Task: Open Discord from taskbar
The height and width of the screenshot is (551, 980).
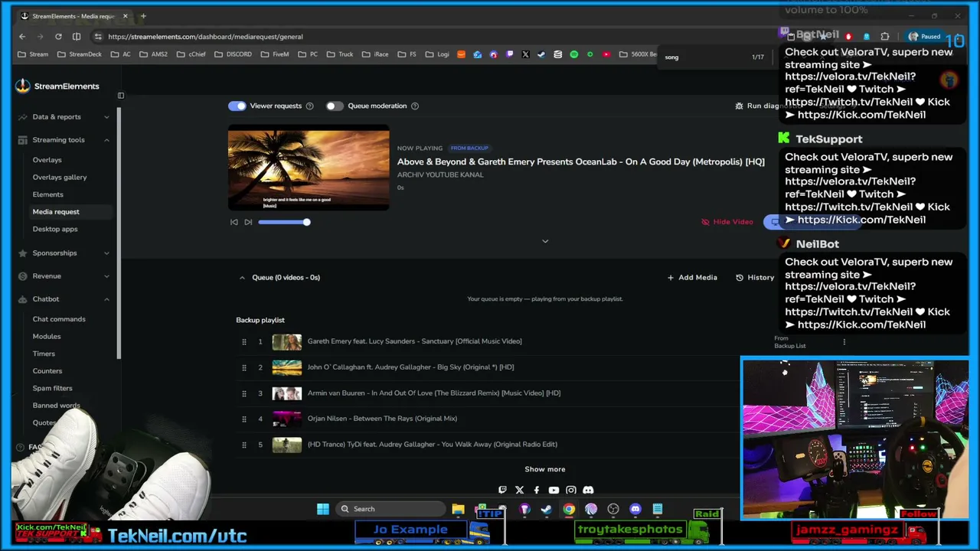Action: (x=635, y=510)
